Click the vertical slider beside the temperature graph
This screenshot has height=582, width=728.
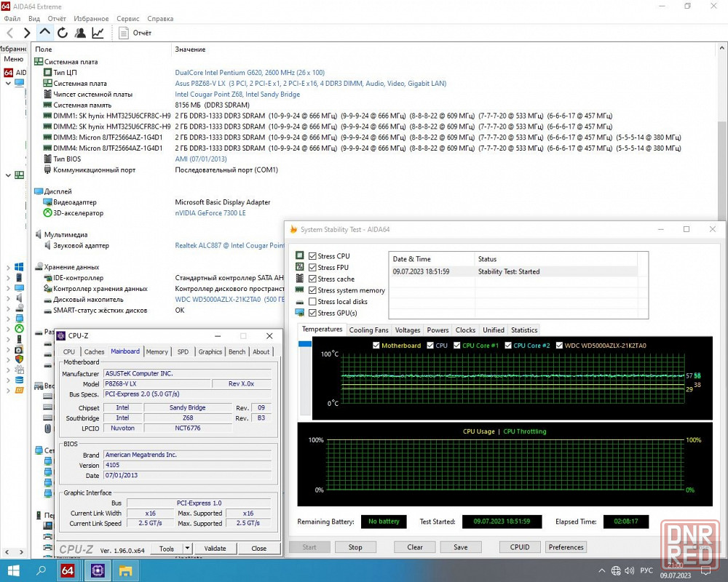coord(304,378)
